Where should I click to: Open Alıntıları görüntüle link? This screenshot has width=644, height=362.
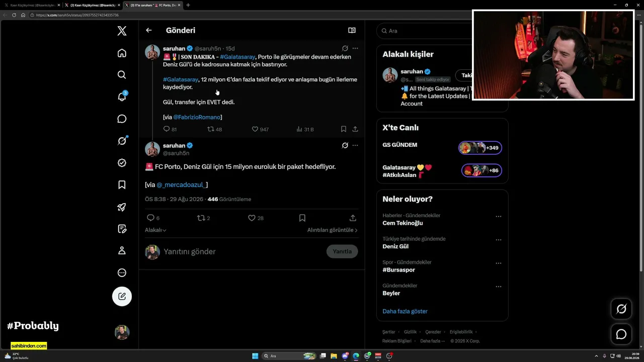(x=333, y=230)
